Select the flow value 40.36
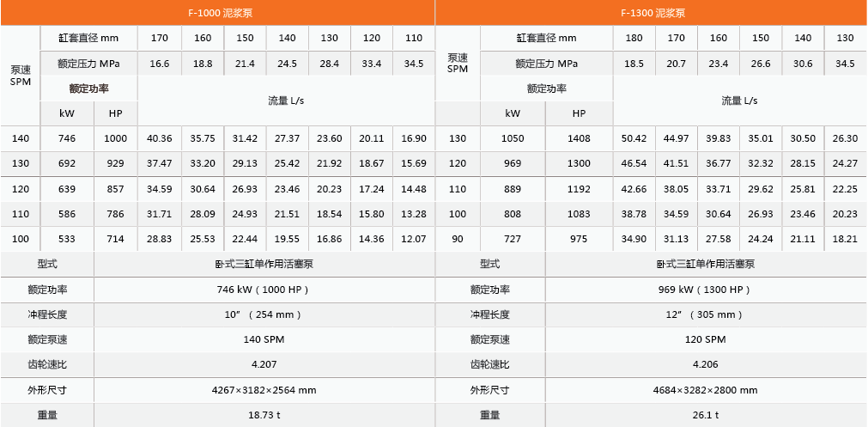 click(x=160, y=138)
